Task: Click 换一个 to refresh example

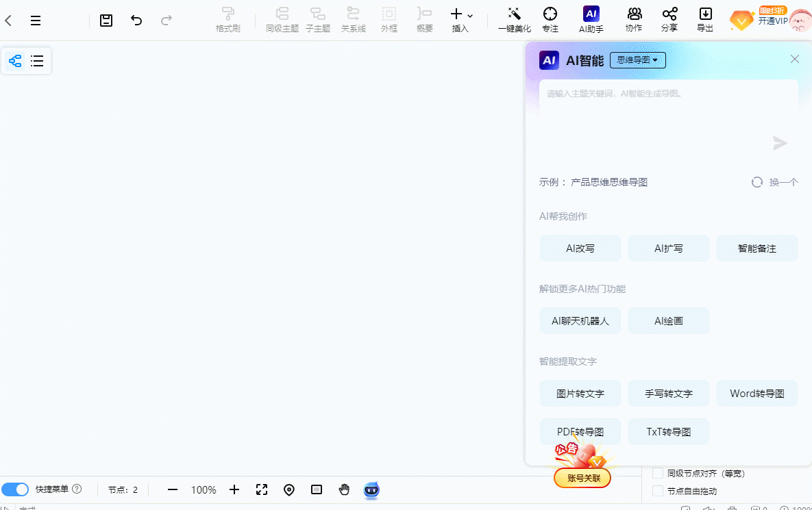Action: click(x=775, y=182)
